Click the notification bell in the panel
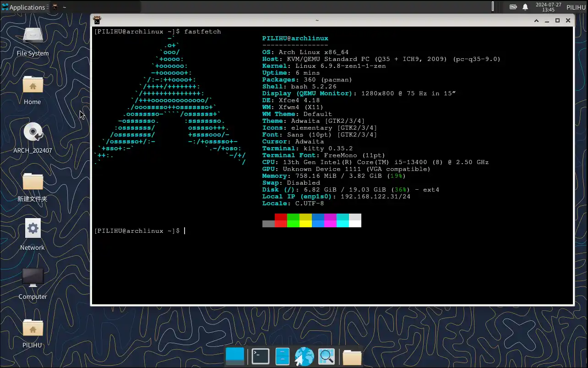This screenshot has width=588, height=368. coord(525,7)
